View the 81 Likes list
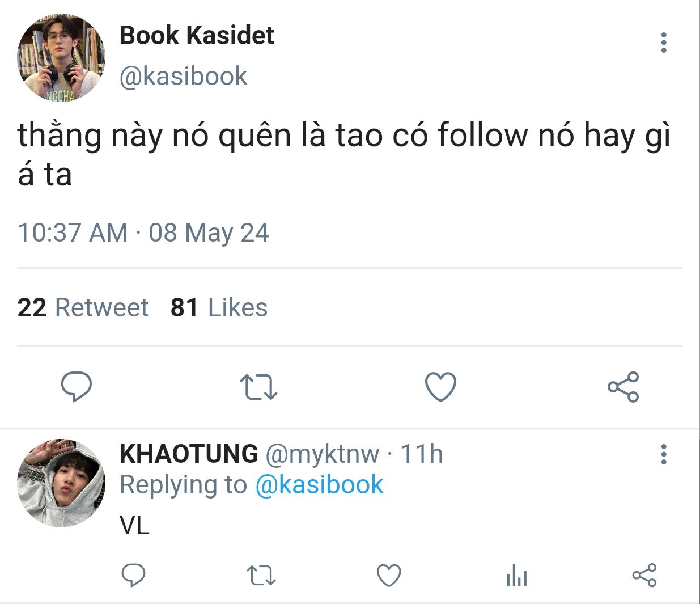 [219, 307]
